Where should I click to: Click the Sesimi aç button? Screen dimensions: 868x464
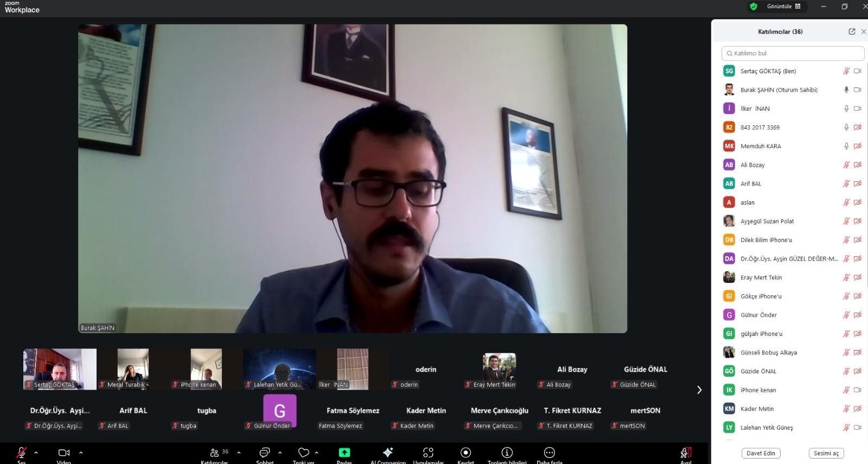point(826,453)
